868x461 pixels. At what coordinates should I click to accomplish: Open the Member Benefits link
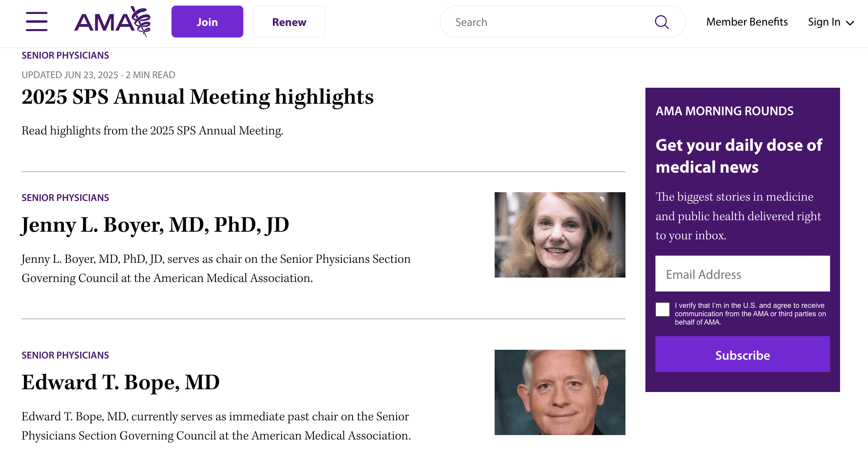(x=747, y=22)
